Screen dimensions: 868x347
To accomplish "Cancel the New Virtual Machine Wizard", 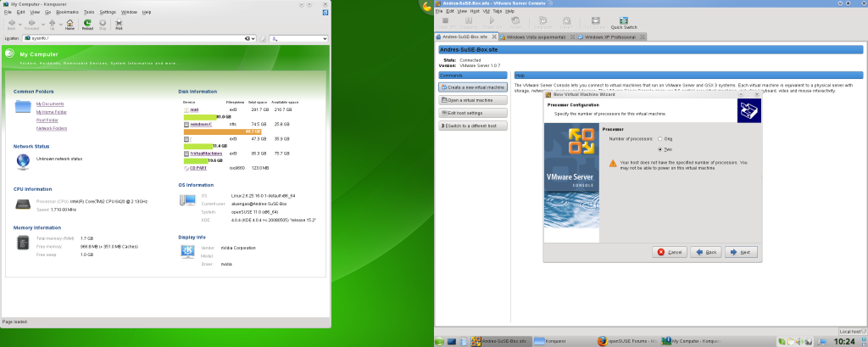I will 670,252.
